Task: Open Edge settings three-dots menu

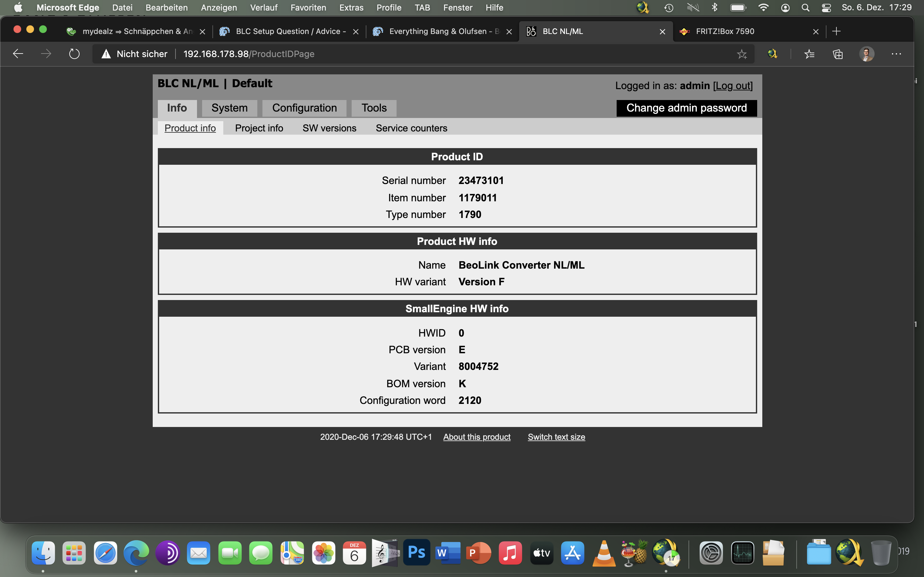Action: point(896,54)
